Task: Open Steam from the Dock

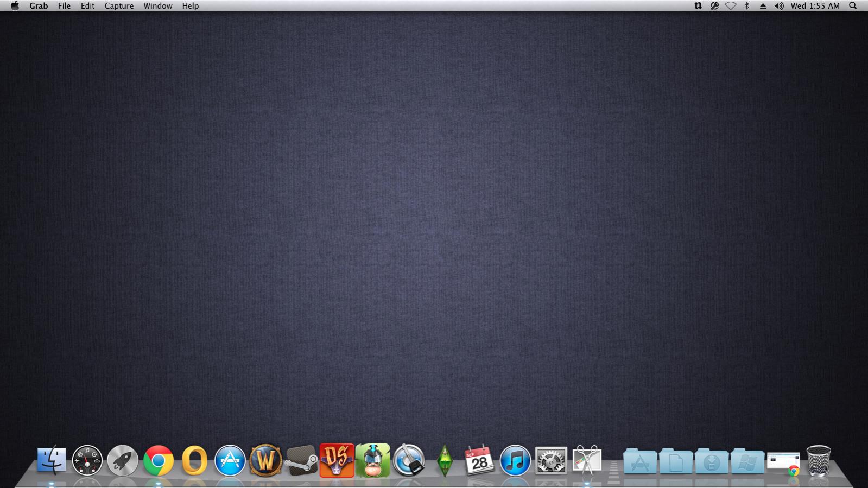Action: tap(301, 460)
